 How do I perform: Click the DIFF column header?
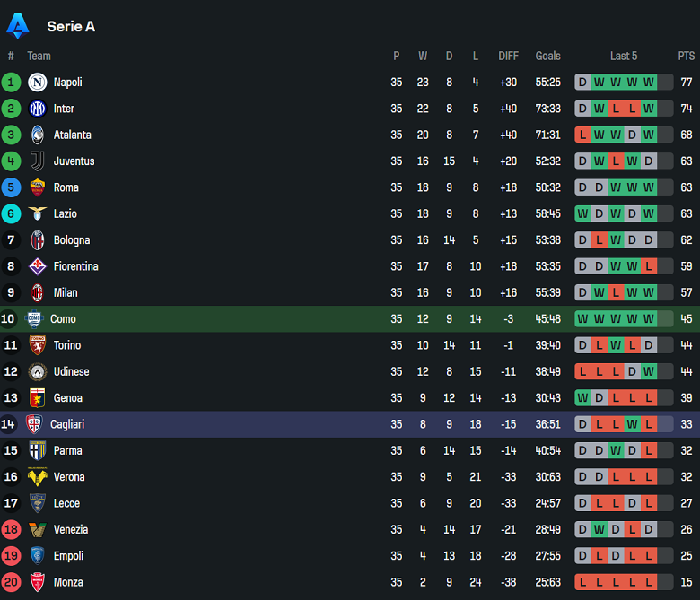(509, 56)
